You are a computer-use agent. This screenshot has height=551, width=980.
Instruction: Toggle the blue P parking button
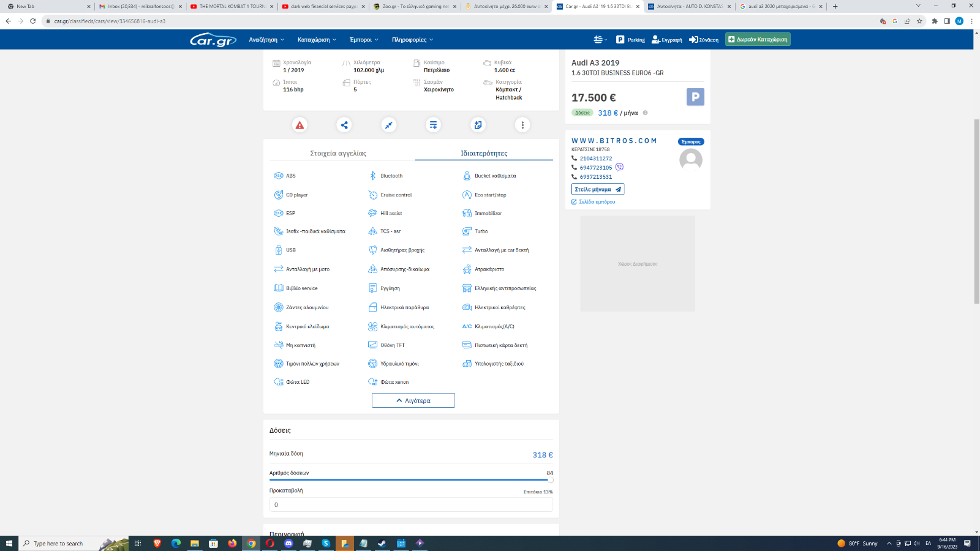[695, 97]
